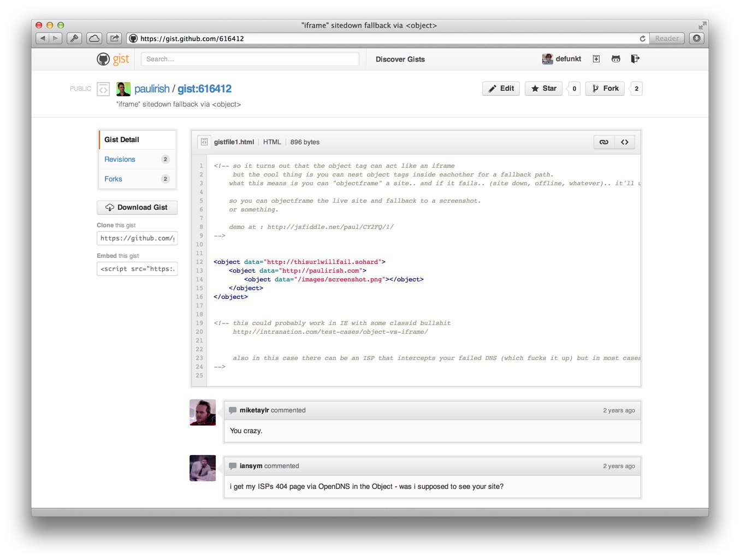
Task: Select the Gist Detail tab
Action: click(138, 140)
